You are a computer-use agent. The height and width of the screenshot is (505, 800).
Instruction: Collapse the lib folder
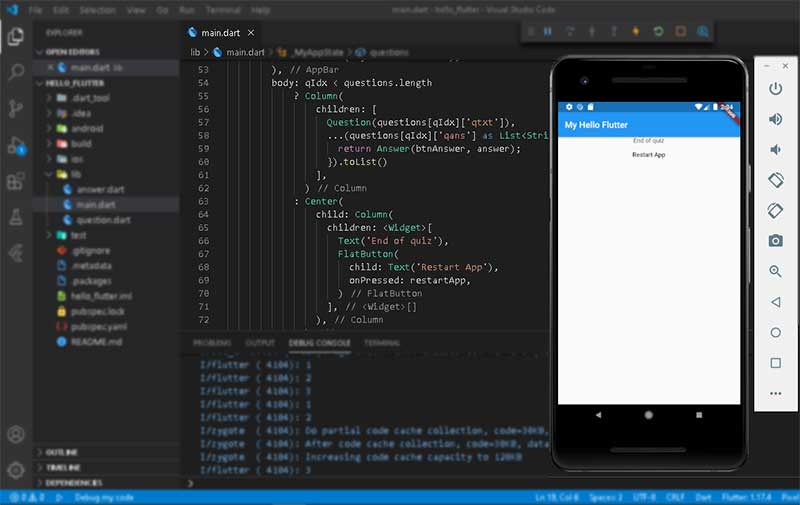pyautogui.click(x=76, y=174)
